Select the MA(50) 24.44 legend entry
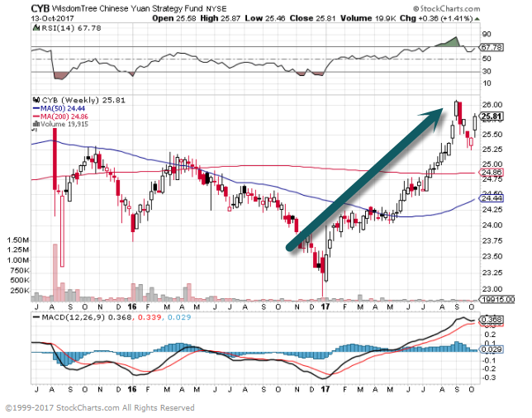Viewport: 532px width, 418px height. 59,108
